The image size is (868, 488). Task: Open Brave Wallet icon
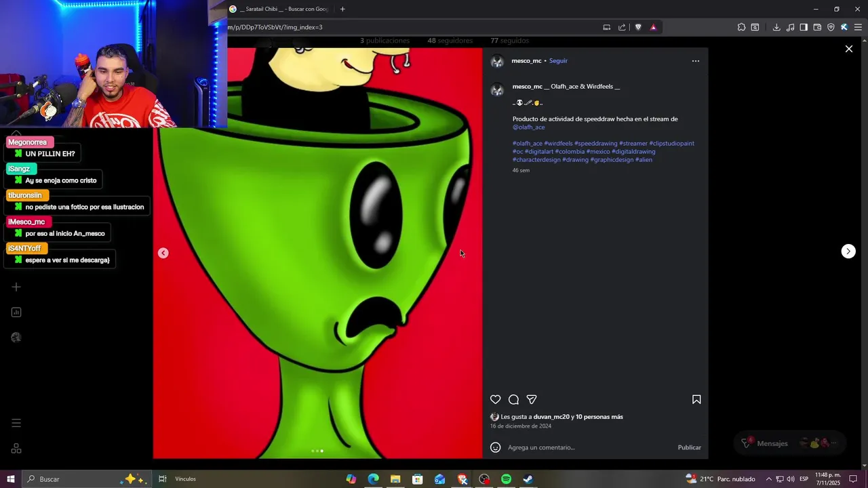(x=817, y=27)
